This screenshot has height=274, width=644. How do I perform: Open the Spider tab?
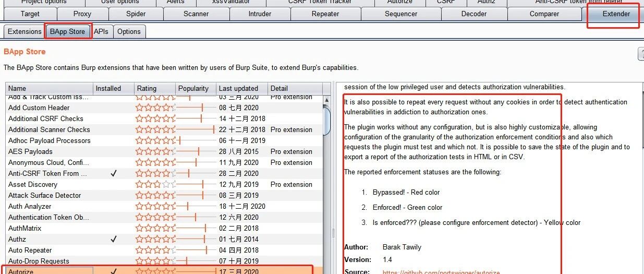(x=136, y=14)
